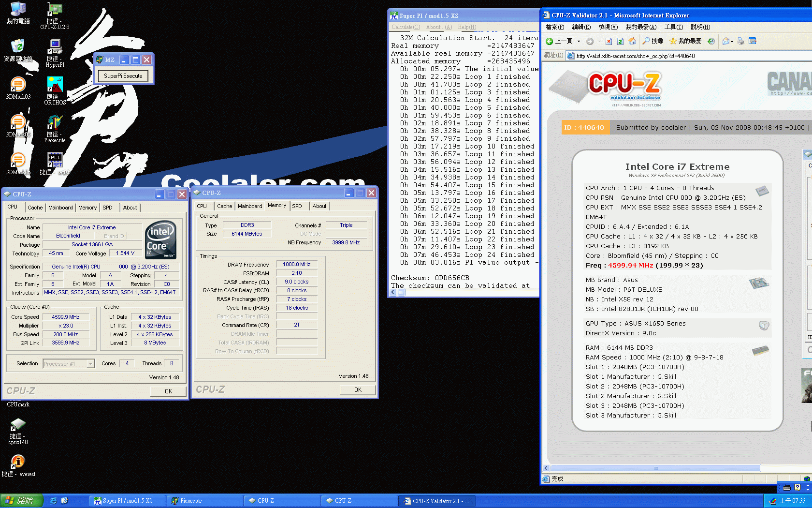The image size is (812, 508).
Task: Open the 說明(H) menu in Internet Explorer
Action: tap(700, 27)
